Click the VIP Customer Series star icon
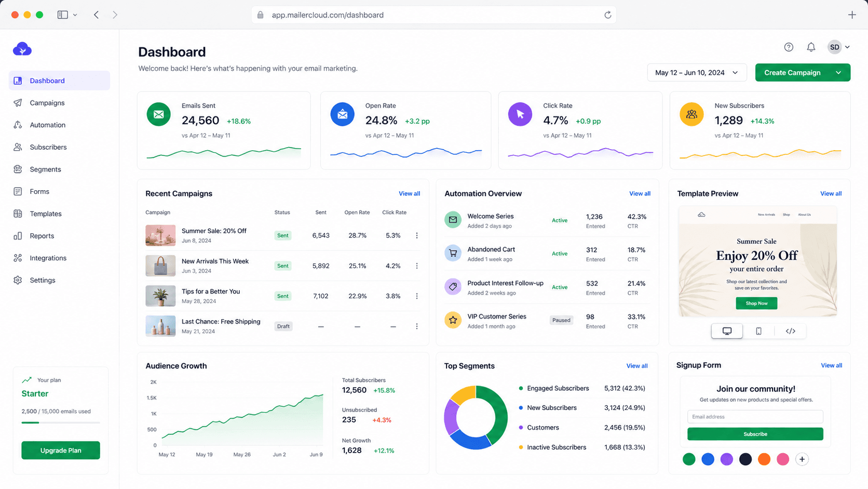Viewport: 868px width, 489px height. coord(453,320)
